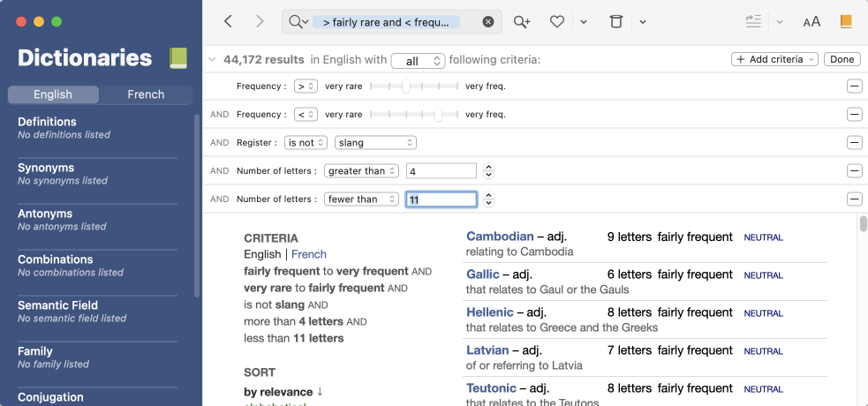Image resolution: width=868 pixels, height=406 pixels.
Task: Open Semantic Field in the sidebar
Action: (x=57, y=305)
